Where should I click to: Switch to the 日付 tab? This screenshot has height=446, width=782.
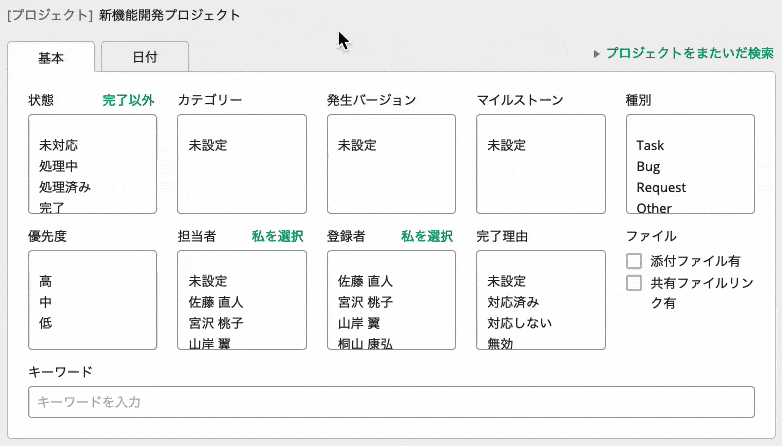[145, 58]
